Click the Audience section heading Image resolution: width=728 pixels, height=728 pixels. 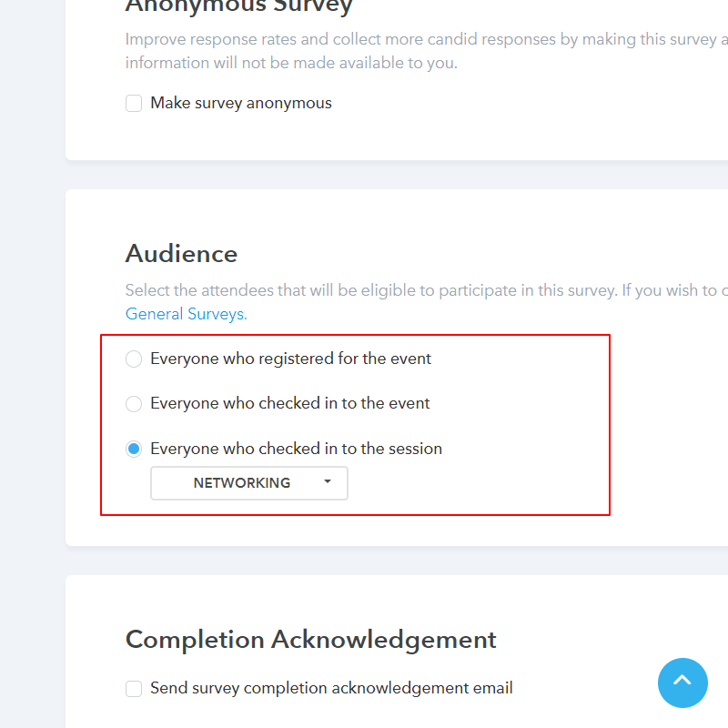(181, 254)
